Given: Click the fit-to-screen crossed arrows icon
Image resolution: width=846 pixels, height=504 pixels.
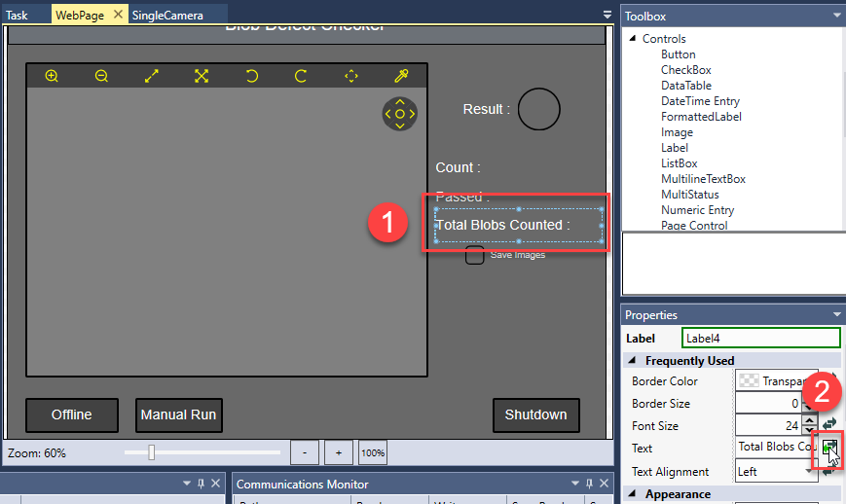Looking at the screenshot, I should tap(202, 76).
